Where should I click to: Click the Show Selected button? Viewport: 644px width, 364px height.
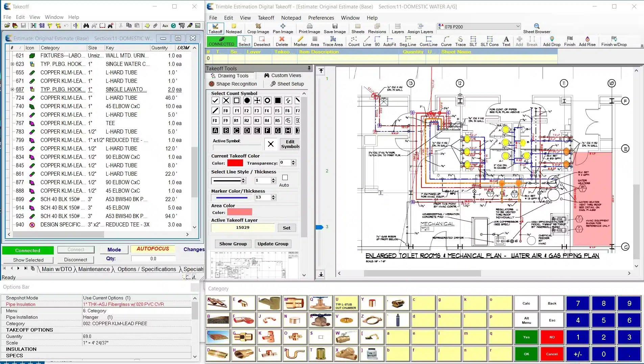[x=28, y=260]
